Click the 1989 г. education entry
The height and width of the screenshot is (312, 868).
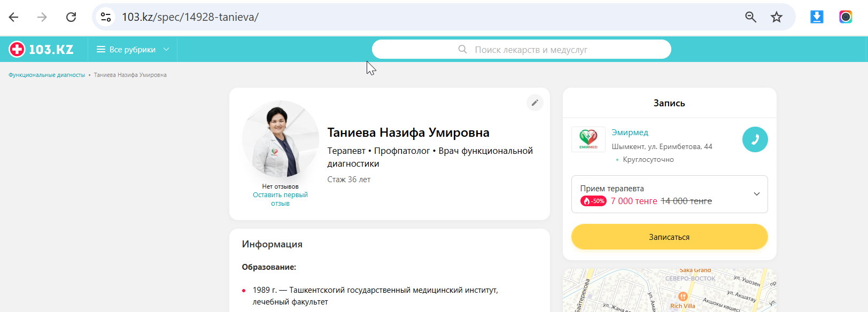point(375,296)
